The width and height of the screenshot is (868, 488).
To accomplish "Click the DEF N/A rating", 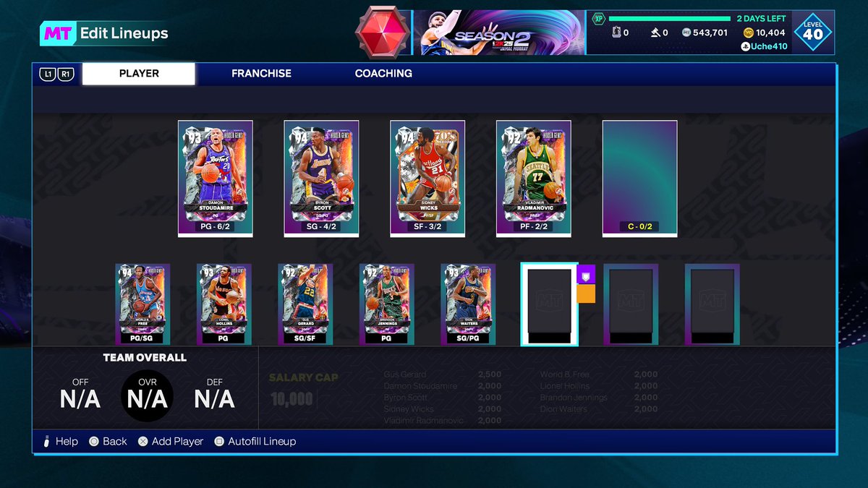I will pyautogui.click(x=214, y=394).
